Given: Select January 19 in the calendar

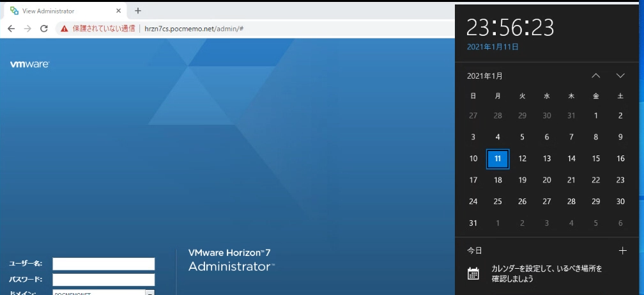Looking at the screenshot, I should pos(523,180).
